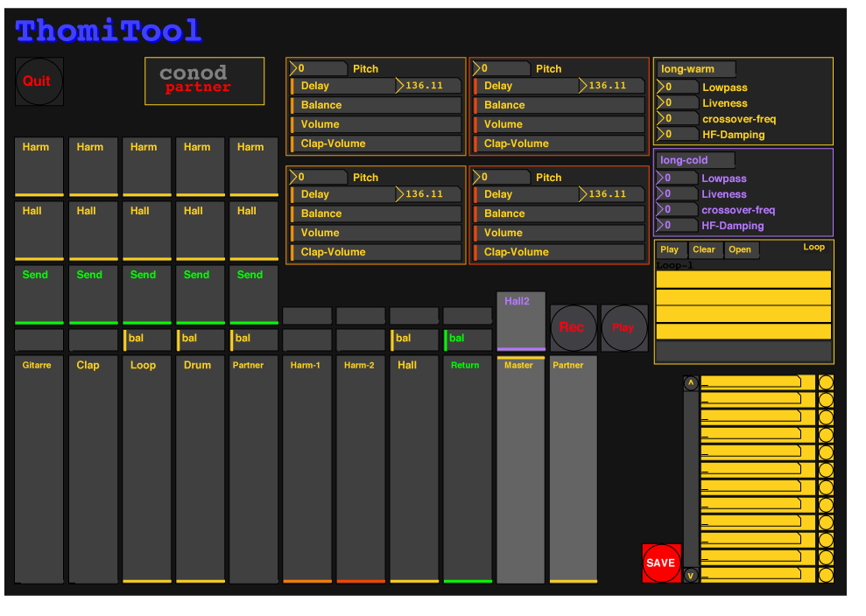Click the green Return channel fader
Screen dimensions: 866x616
pos(468,470)
